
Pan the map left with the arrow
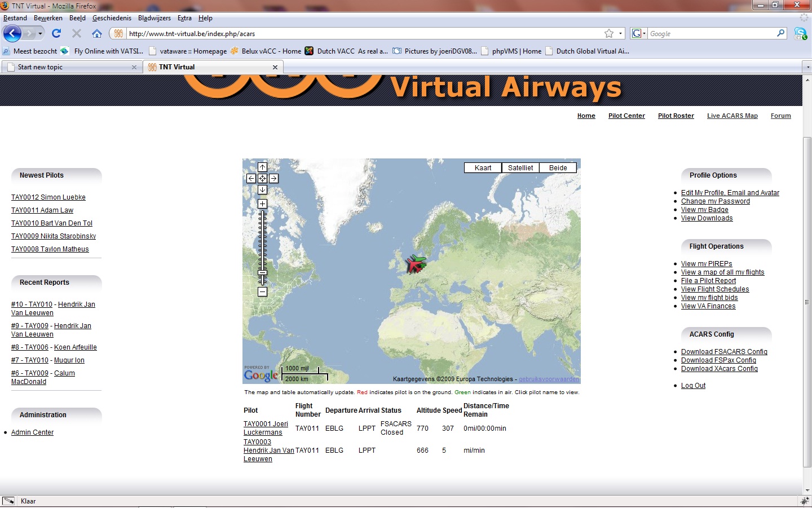251,178
